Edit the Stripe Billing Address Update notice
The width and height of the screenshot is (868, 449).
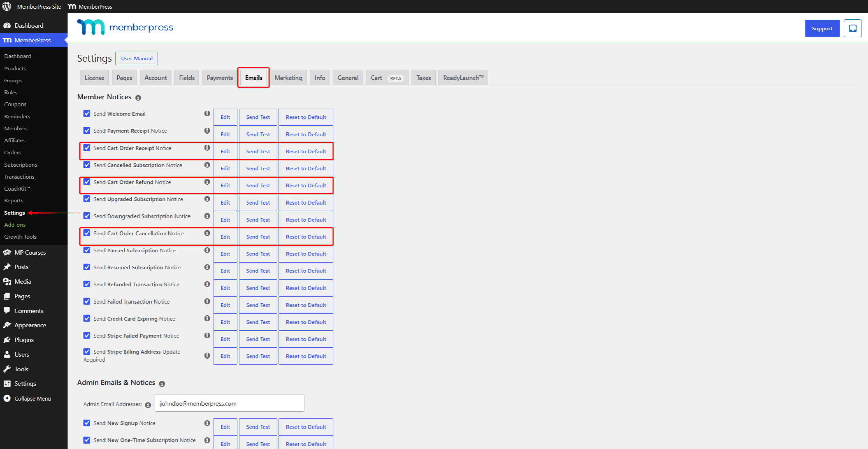point(225,356)
